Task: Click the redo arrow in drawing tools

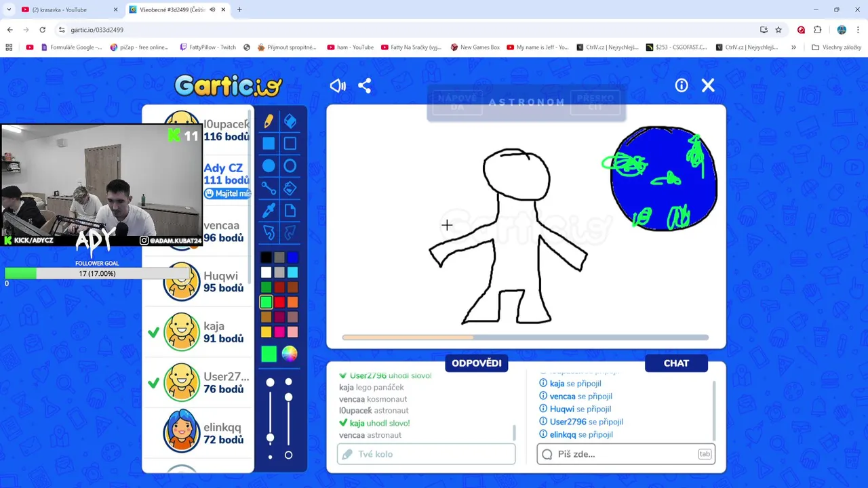Action: 290,233
